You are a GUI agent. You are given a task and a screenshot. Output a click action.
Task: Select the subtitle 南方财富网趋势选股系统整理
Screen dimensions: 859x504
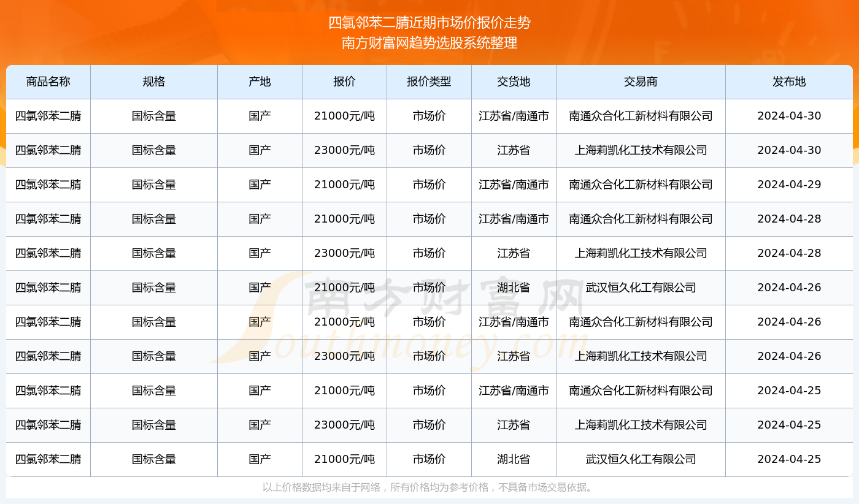429,43
